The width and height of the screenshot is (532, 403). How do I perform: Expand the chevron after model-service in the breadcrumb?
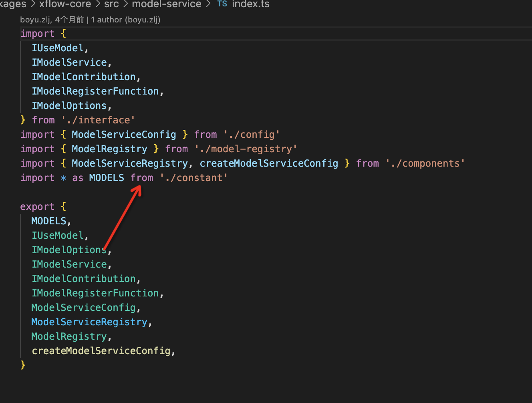pyautogui.click(x=208, y=4)
